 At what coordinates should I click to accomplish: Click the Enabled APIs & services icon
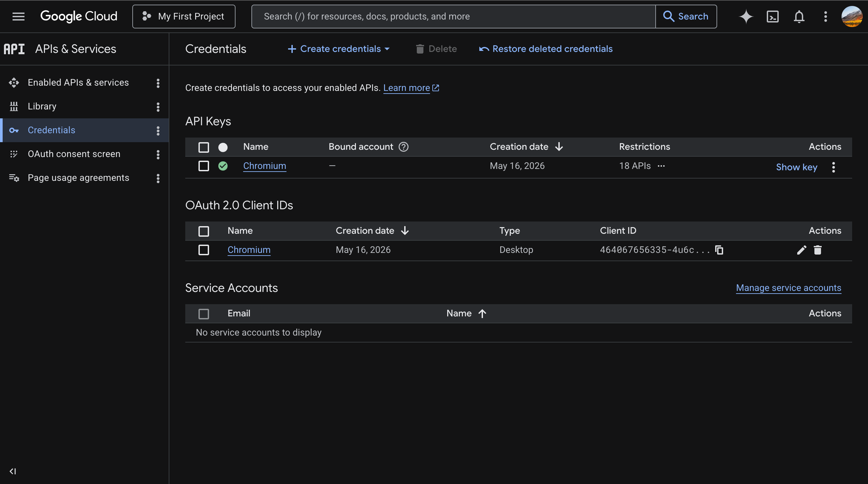tap(14, 83)
